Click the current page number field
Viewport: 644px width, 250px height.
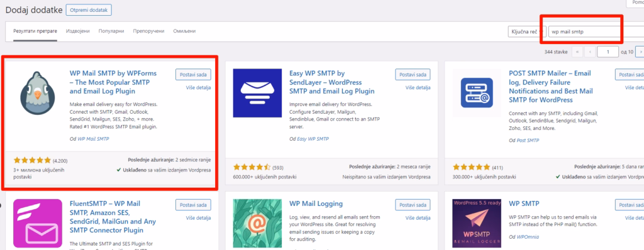[608, 52]
